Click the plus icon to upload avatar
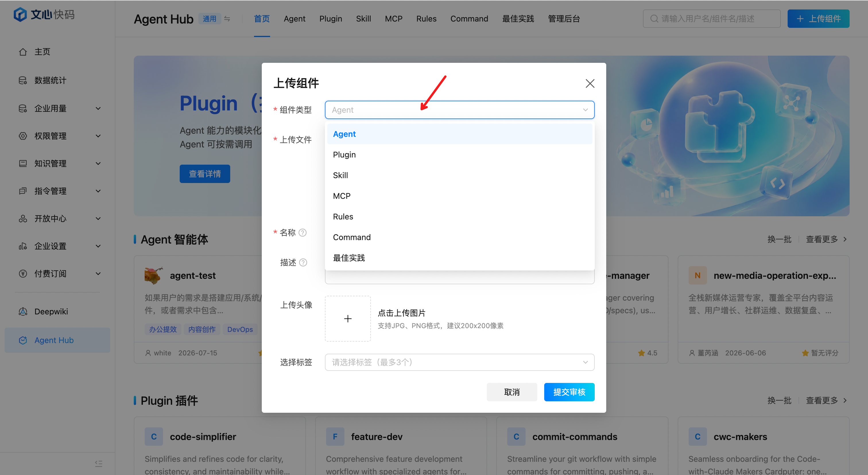 tap(348, 318)
